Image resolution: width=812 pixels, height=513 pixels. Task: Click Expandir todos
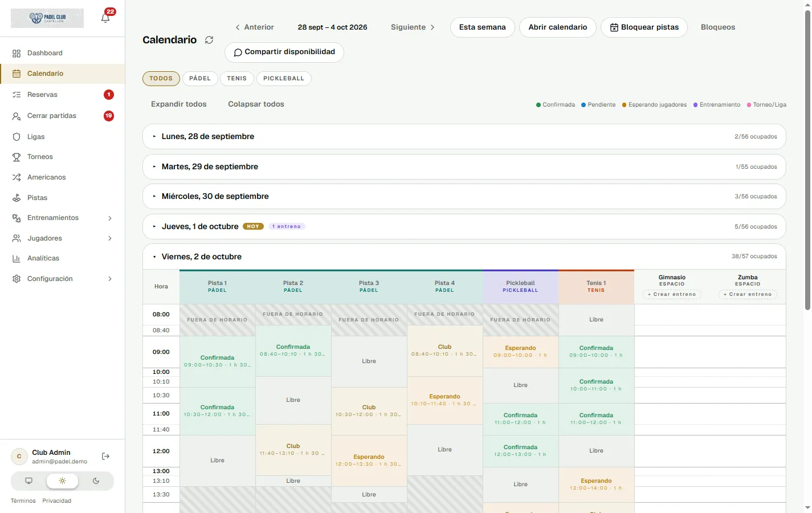point(179,104)
